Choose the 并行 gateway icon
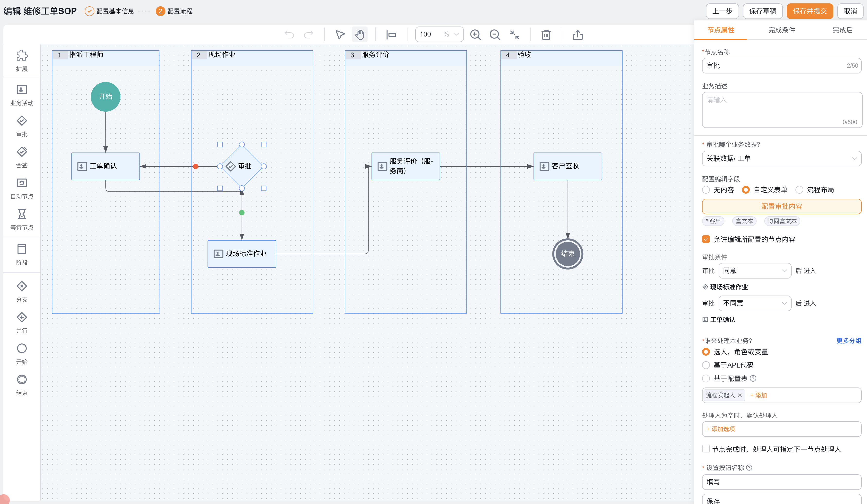 coord(22,317)
